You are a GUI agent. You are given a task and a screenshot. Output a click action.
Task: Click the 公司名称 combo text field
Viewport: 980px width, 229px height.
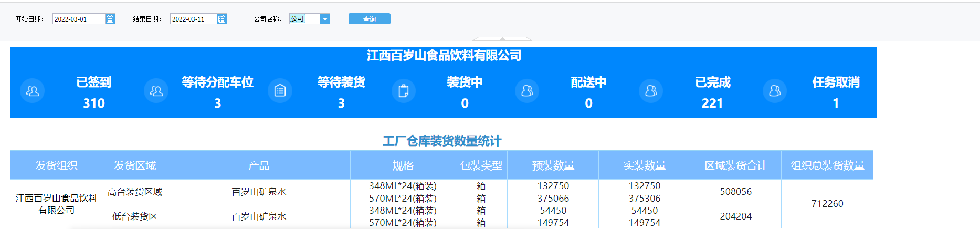(304, 19)
